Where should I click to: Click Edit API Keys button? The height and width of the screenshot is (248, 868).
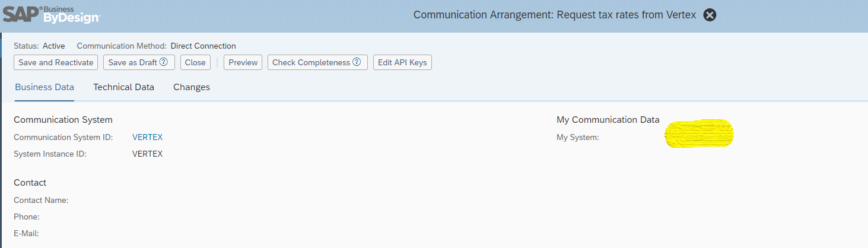402,62
